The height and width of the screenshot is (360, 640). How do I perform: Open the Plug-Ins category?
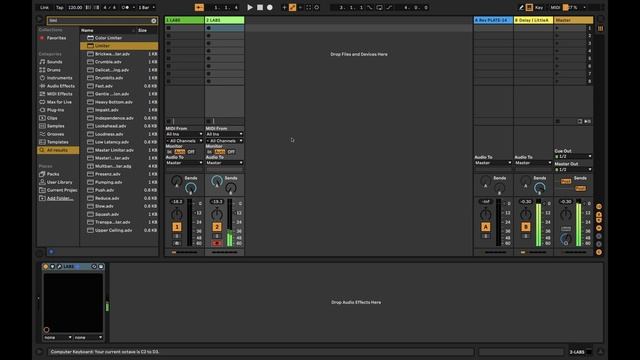(x=55, y=110)
